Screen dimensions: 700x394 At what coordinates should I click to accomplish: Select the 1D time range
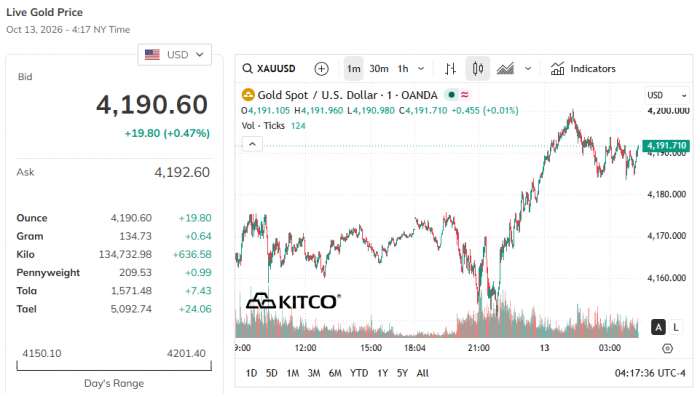[251, 373]
